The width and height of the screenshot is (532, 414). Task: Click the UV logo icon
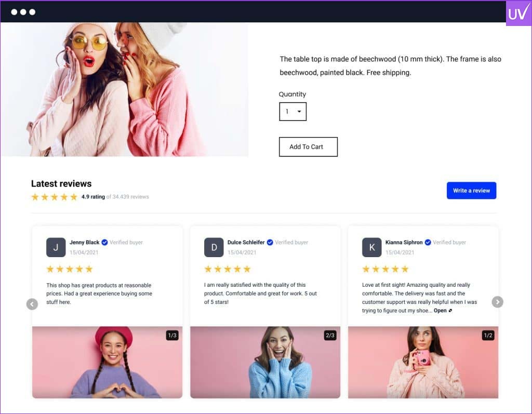(x=518, y=13)
